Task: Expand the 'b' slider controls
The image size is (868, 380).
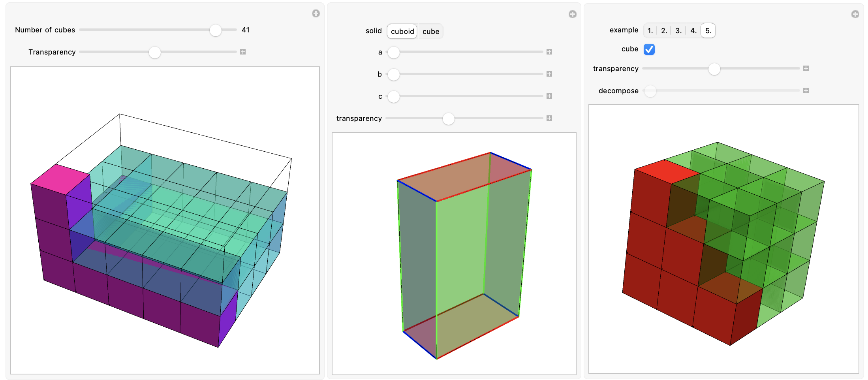Action: tap(549, 74)
